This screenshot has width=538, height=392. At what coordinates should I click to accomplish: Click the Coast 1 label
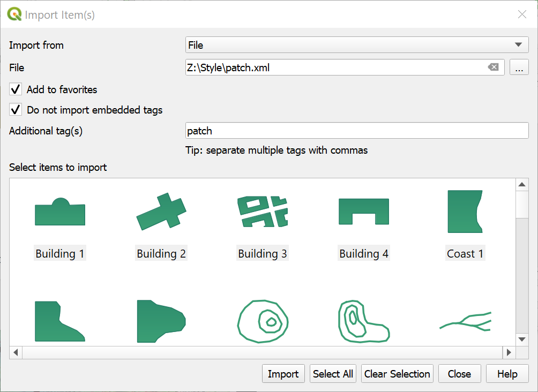coord(465,253)
